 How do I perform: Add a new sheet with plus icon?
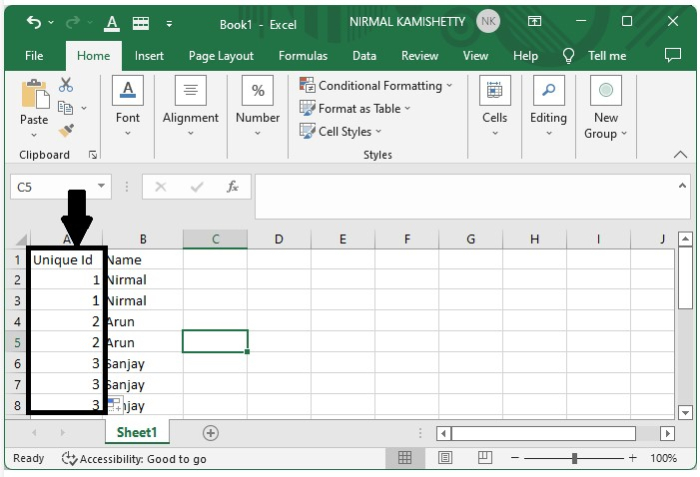pyautogui.click(x=210, y=433)
